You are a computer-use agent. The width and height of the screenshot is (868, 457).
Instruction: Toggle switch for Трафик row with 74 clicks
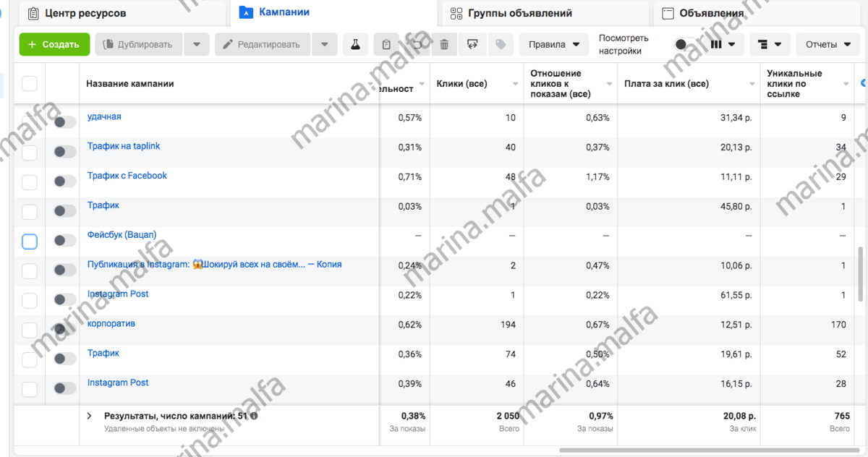pos(64,359)
